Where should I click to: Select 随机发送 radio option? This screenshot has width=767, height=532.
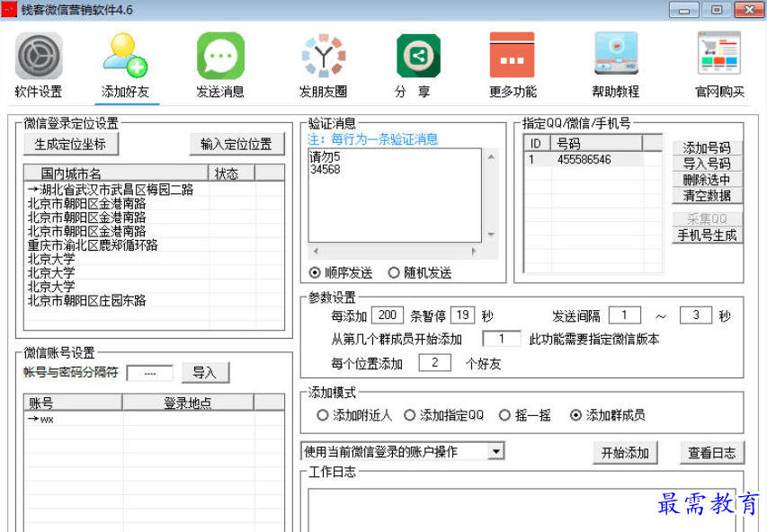pos(420,273)
